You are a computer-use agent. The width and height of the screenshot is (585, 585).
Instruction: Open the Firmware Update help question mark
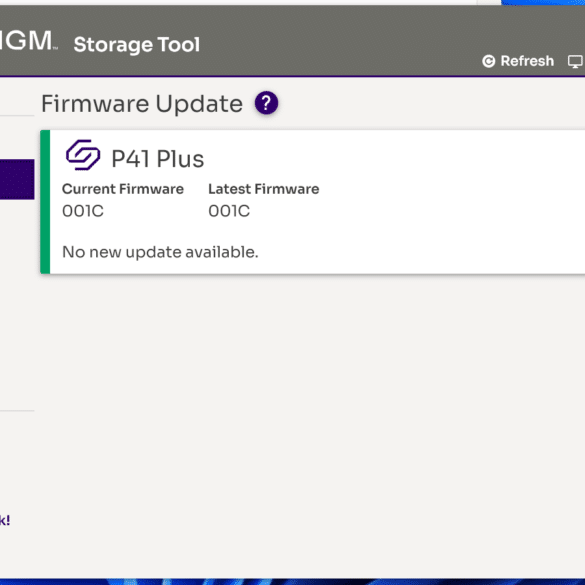[x=266, y=103]
